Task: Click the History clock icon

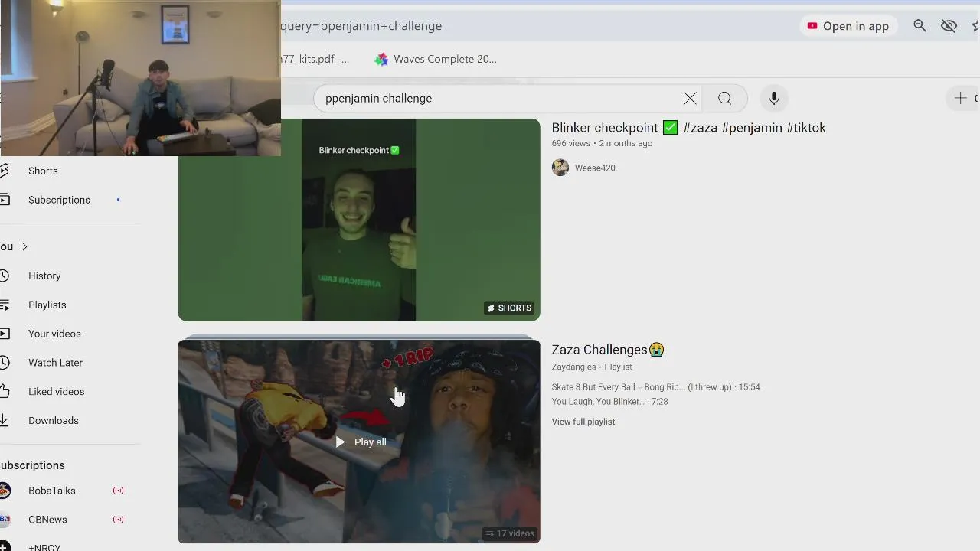Action: pos(4,275)
